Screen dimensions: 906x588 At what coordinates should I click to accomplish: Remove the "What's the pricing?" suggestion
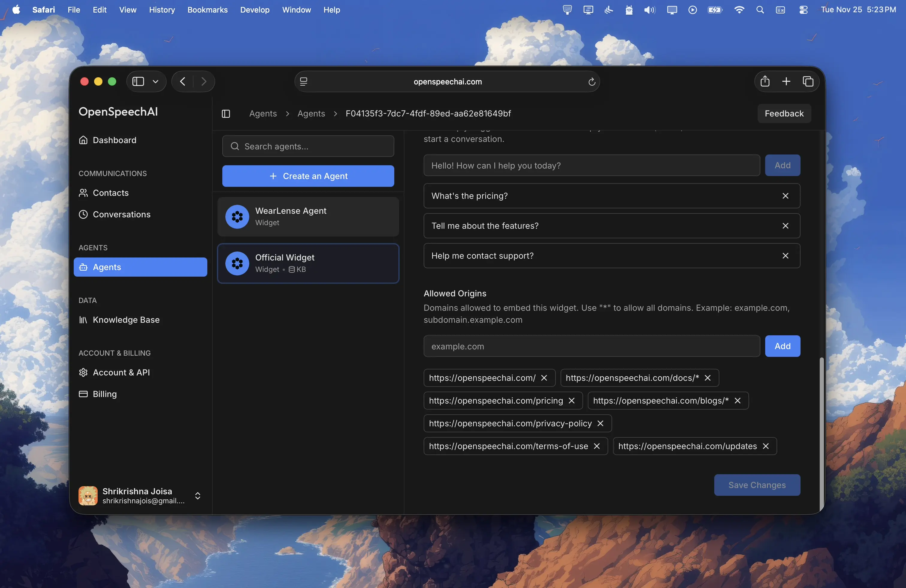(785, 196)
